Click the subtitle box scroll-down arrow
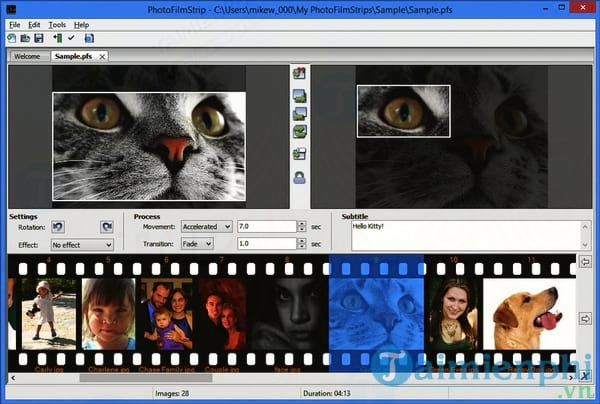The height and width of the screenshot is (404, 600). (585, 245)
